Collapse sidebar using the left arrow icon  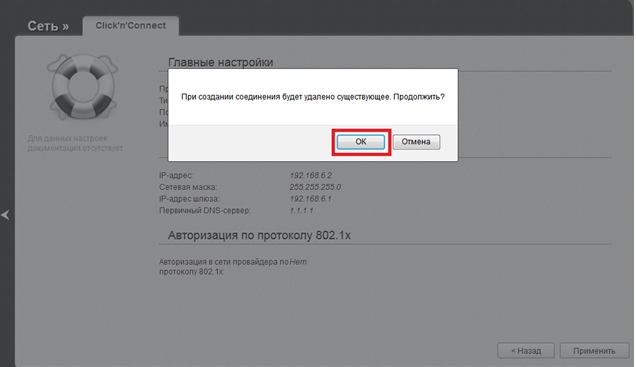(5, 215)
